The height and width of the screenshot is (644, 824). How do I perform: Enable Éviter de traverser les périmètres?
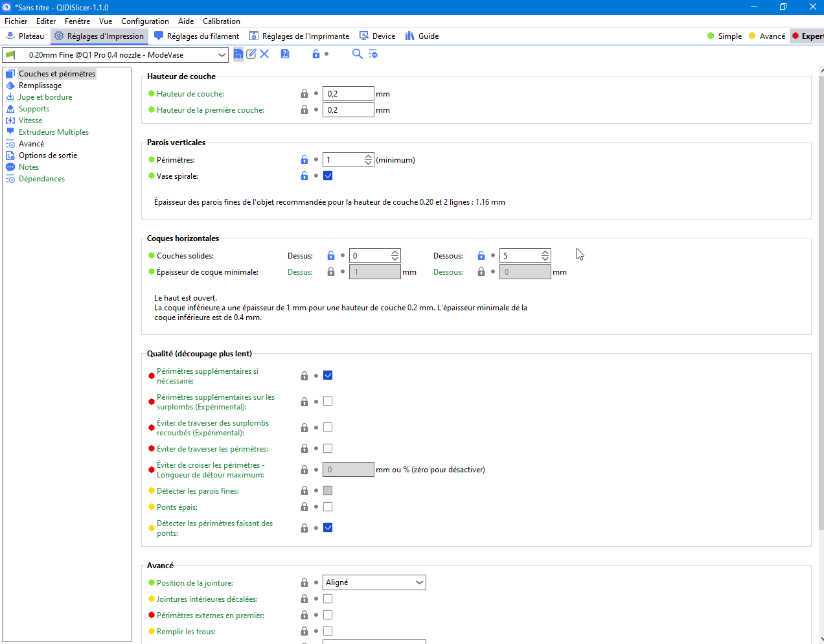click(328, 448)
